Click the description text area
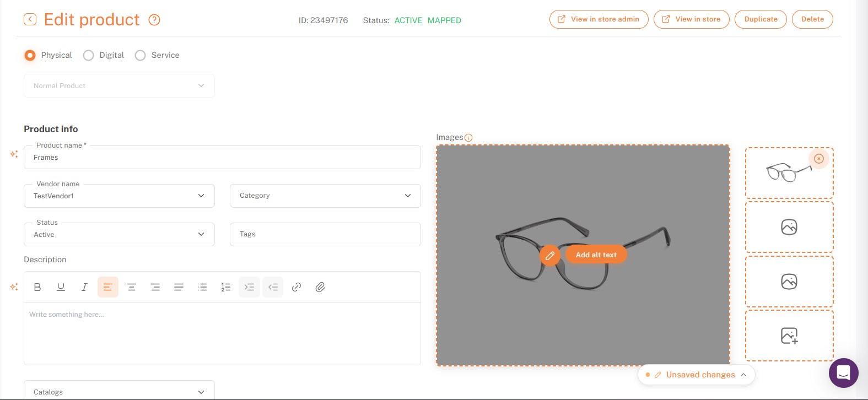 (x=222, y=334)
